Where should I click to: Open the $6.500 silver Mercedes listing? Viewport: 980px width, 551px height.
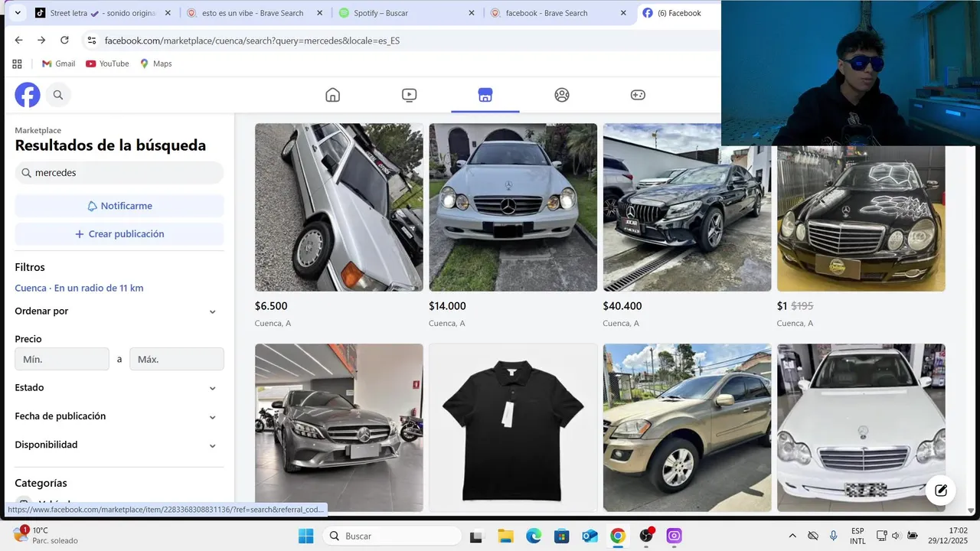coord(339,207)
